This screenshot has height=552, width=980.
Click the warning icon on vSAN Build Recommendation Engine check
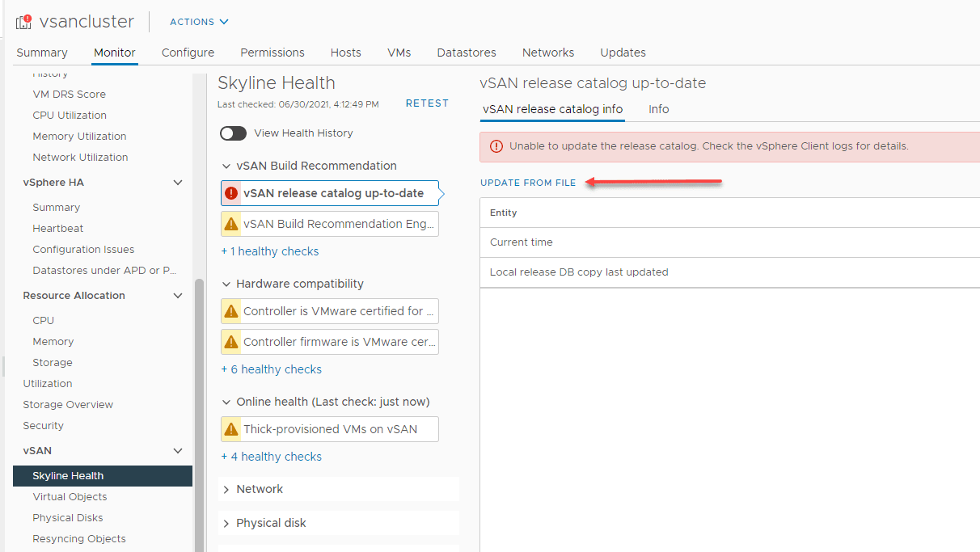pos(232,222)
